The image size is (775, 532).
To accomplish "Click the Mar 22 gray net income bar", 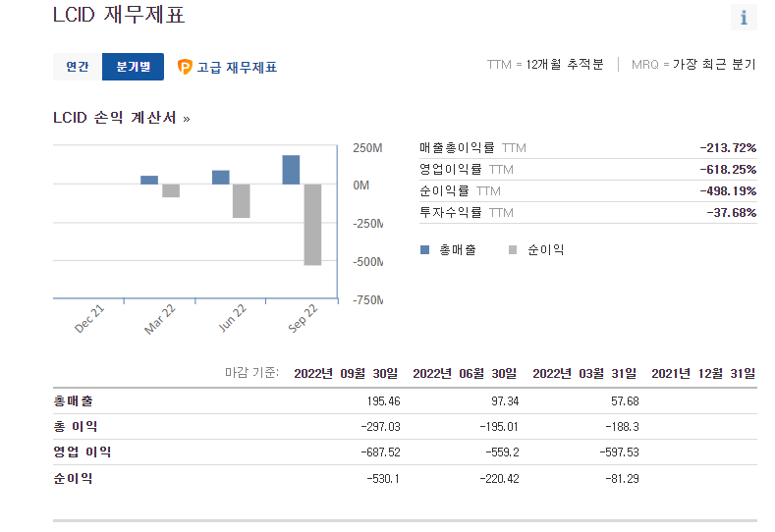I will [x=171, y=190].
